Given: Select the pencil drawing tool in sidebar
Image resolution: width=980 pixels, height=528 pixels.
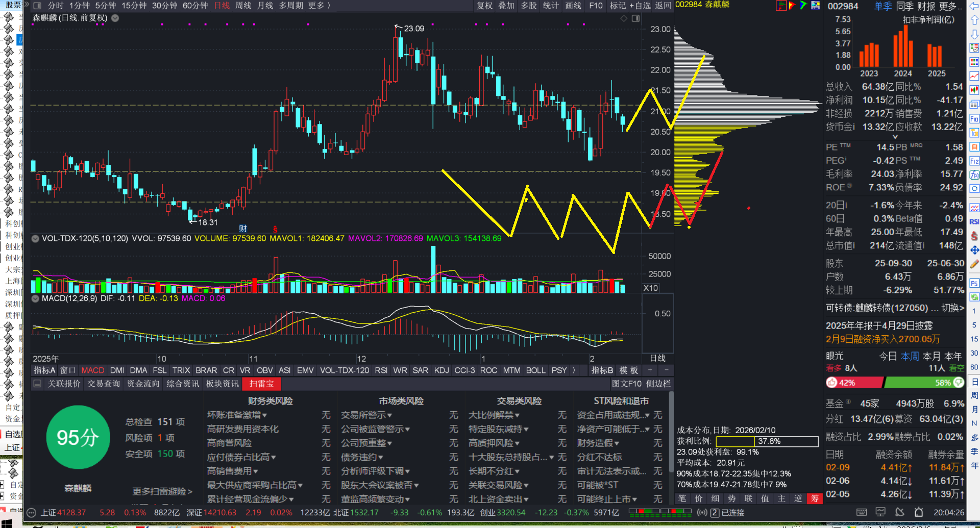Looking at the screenshot, I should point(974,264).
